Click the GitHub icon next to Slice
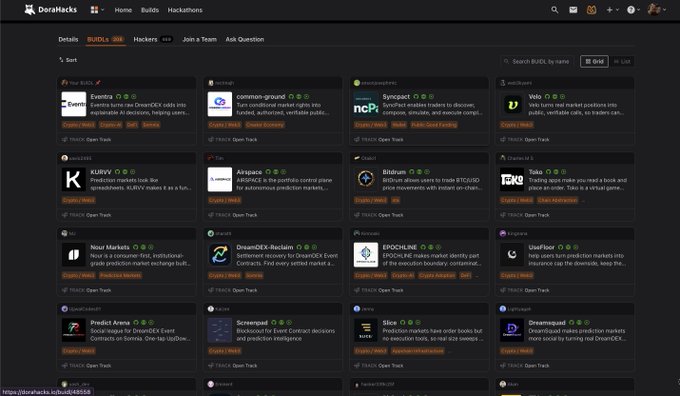This screenshot has height=396, width=680. coord(402,323)
